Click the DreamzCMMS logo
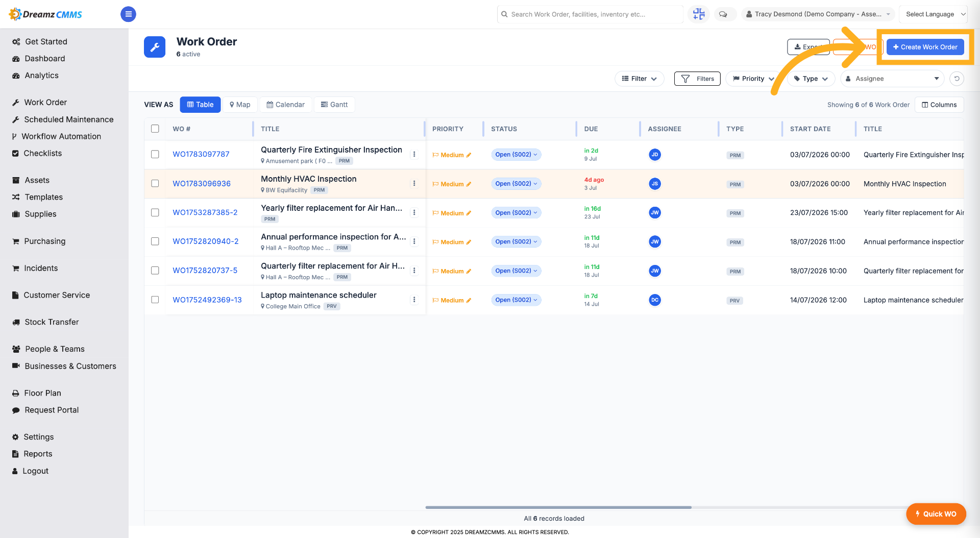 click(x=45, y=14)
